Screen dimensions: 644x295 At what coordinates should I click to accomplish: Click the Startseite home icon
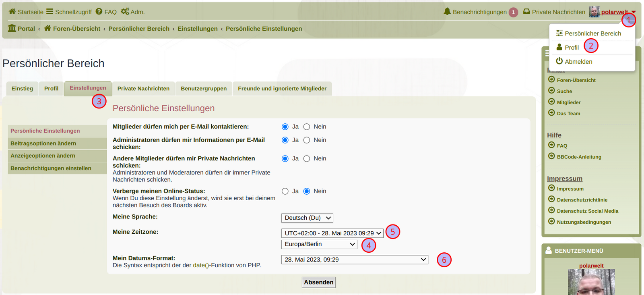12,12
